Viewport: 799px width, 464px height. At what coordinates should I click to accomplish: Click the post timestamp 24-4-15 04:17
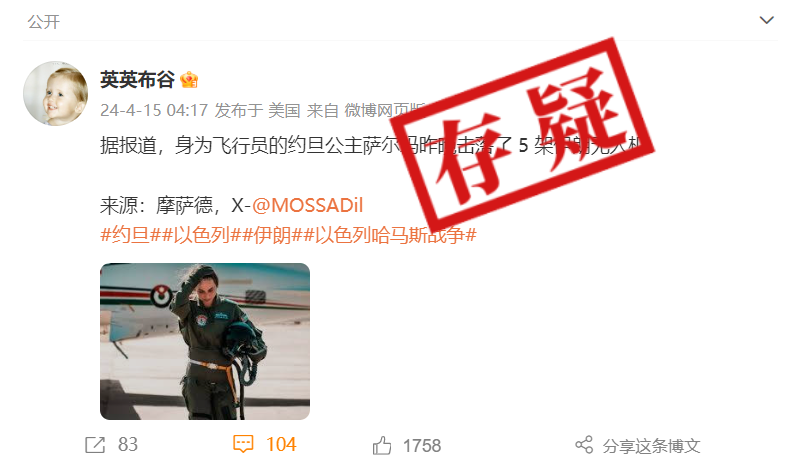(x=154, y=110)
